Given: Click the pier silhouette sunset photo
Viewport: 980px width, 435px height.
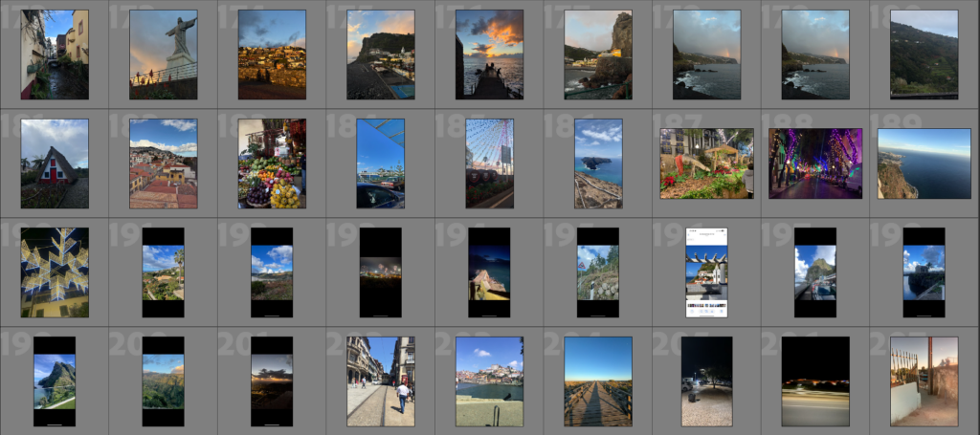Looking at the screenshot, I should pyautogui.click(x=489, y=54).
